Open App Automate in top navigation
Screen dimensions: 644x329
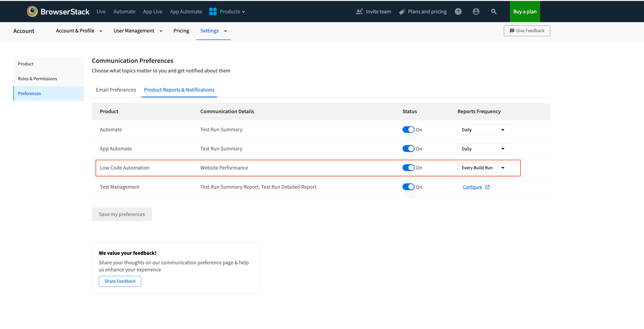(x=186, y=12)
